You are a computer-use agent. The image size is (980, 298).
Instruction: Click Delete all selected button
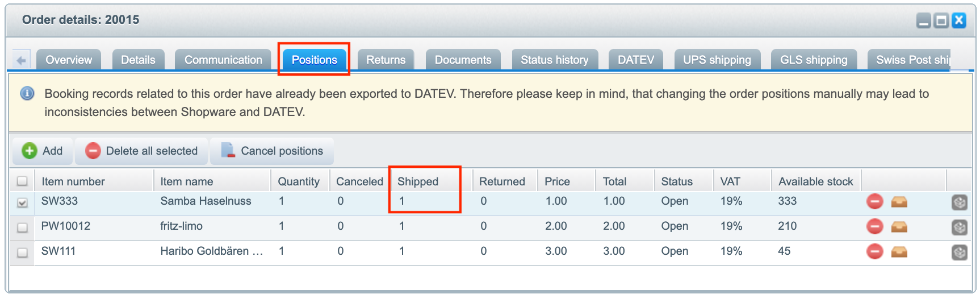coord(141,151)
